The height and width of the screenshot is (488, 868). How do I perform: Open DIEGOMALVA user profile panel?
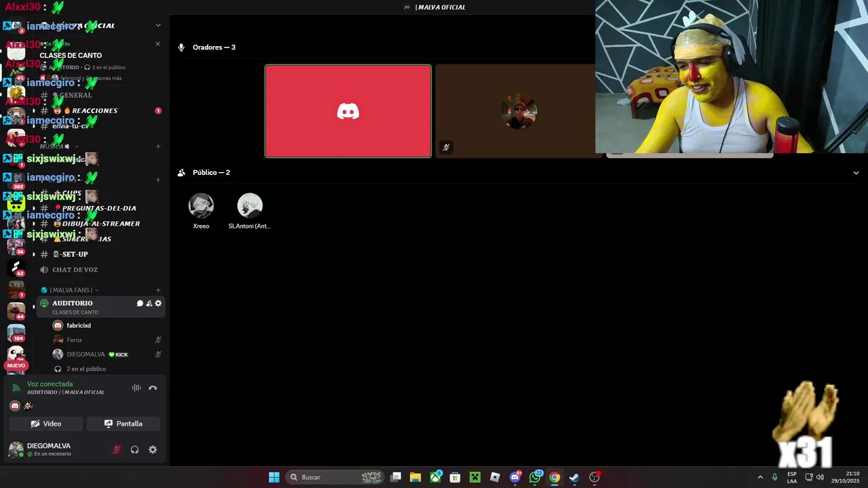coord(47,449)
